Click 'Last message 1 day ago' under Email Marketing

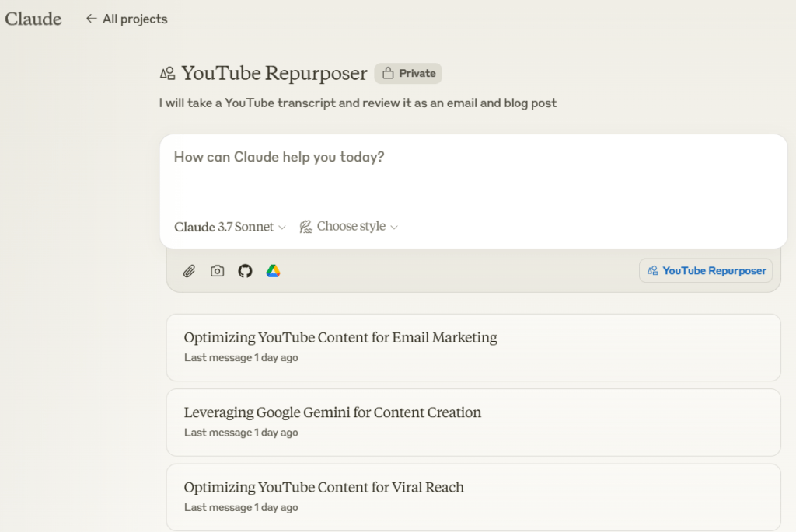click(x=241, y=357)
